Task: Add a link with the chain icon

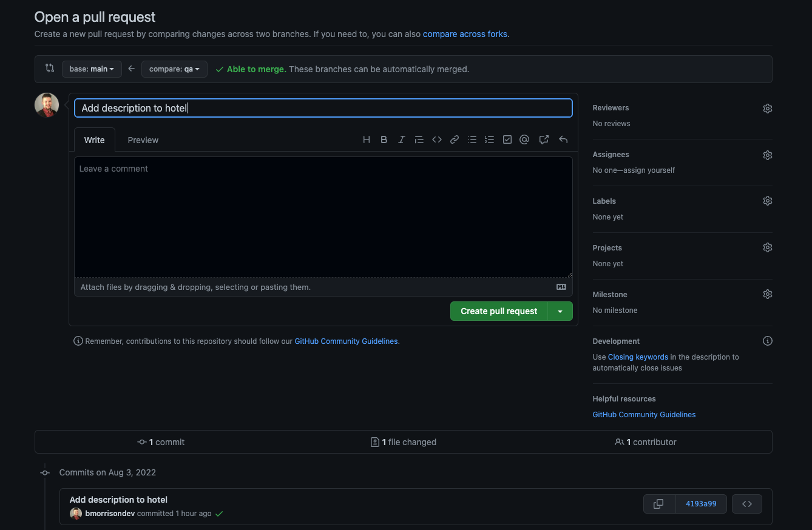Action: pos(455,139)
